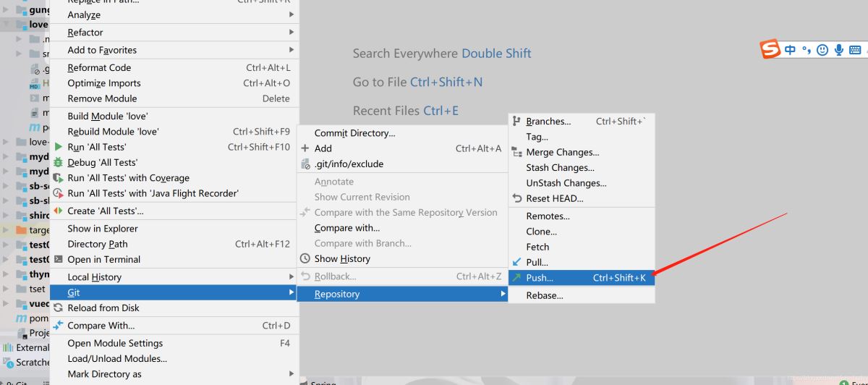Click the Open in Terminal icon
This screenshot has height=385, width=868.
59,260
